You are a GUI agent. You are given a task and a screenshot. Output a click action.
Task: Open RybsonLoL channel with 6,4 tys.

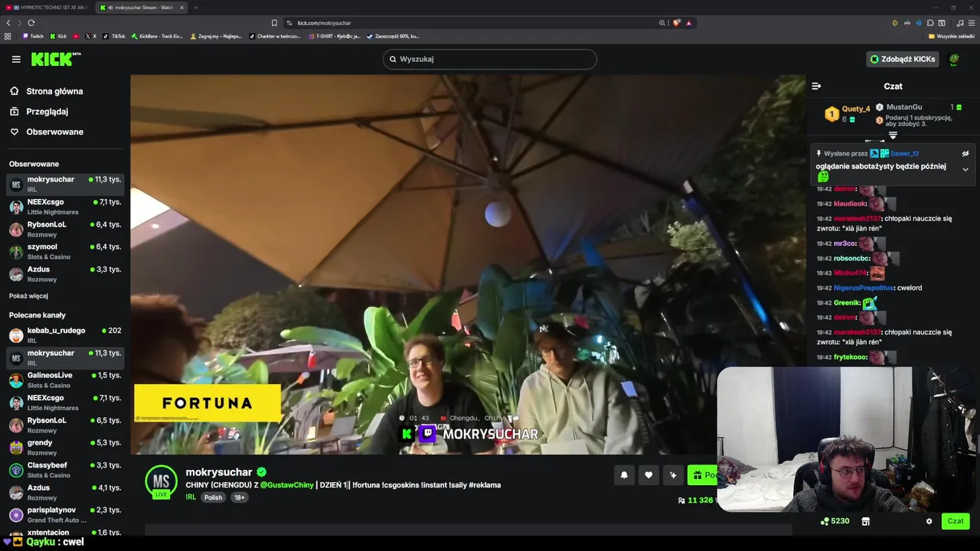point(65,229)
